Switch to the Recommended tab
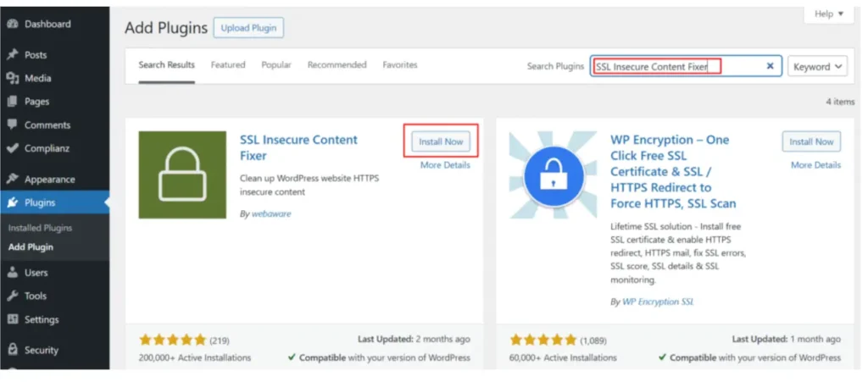This screenshot has width=868, height=382. coord(337,64)
